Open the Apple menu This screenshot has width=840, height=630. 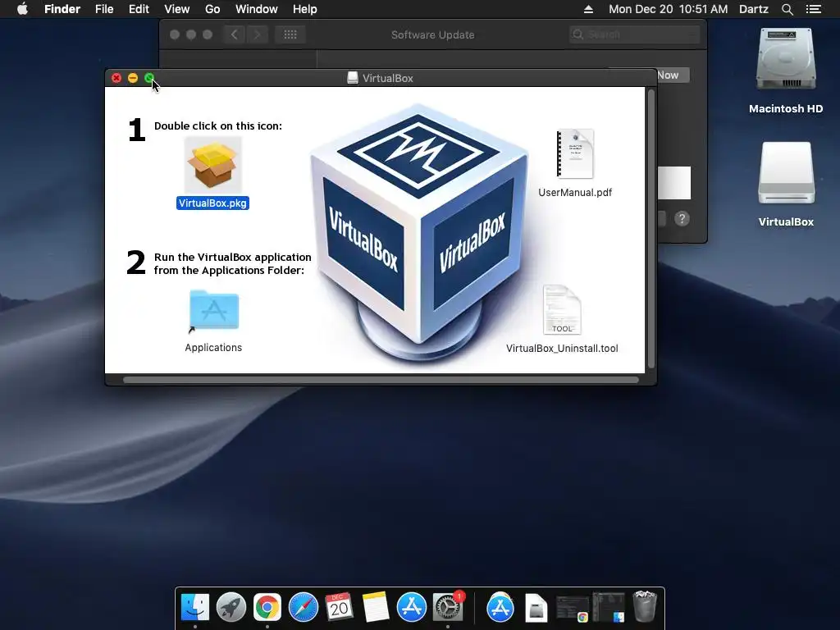pos(22,9)
